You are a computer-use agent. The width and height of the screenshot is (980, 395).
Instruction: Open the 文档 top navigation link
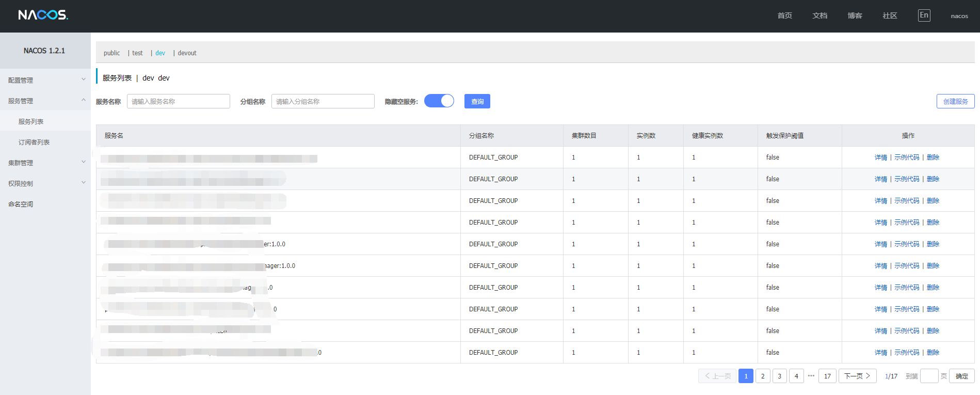click(x=820, y=16)
